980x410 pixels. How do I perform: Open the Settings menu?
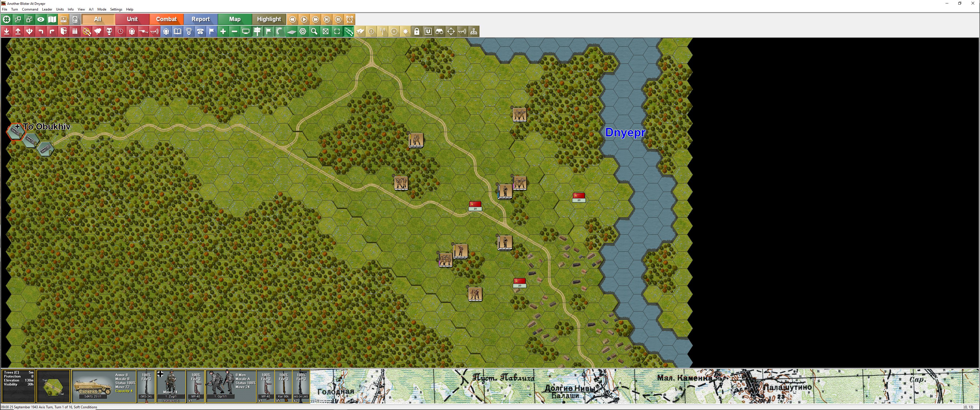pos(116,9)
